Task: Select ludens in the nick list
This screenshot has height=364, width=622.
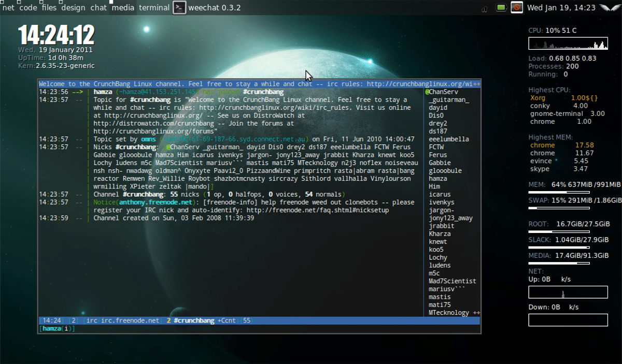Action: pyautogui.click(x=440, y=265)
